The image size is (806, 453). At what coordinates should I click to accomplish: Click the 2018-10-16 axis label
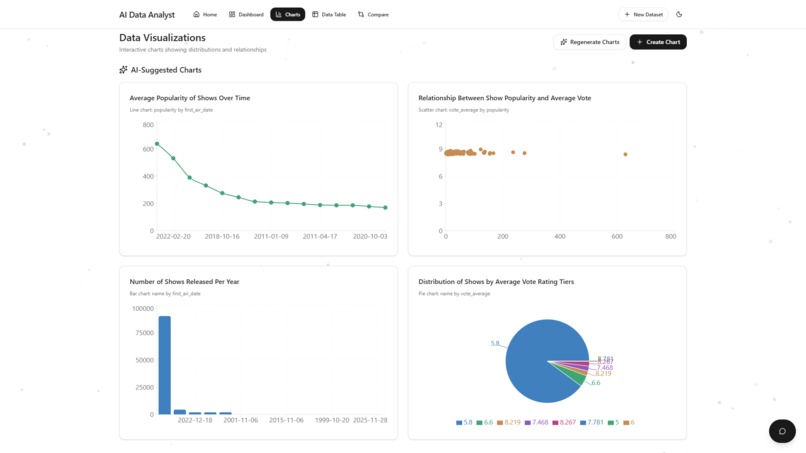(x=222, y=237)
